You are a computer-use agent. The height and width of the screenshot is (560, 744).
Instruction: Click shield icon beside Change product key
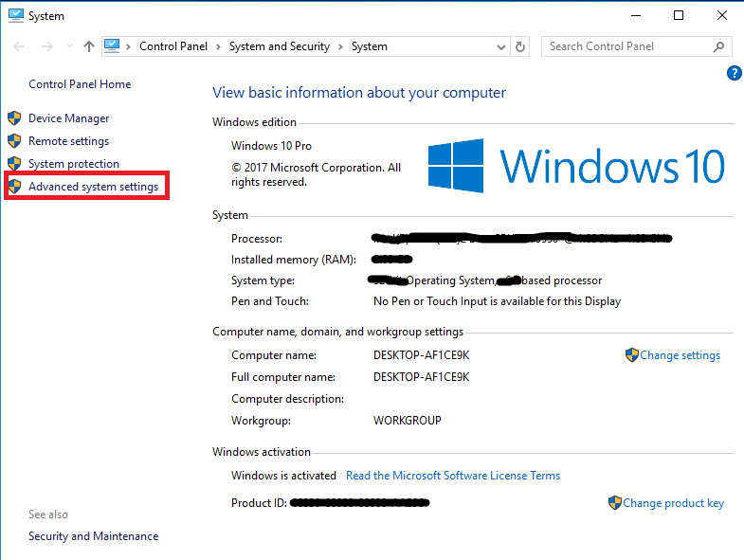click(615, 502)
